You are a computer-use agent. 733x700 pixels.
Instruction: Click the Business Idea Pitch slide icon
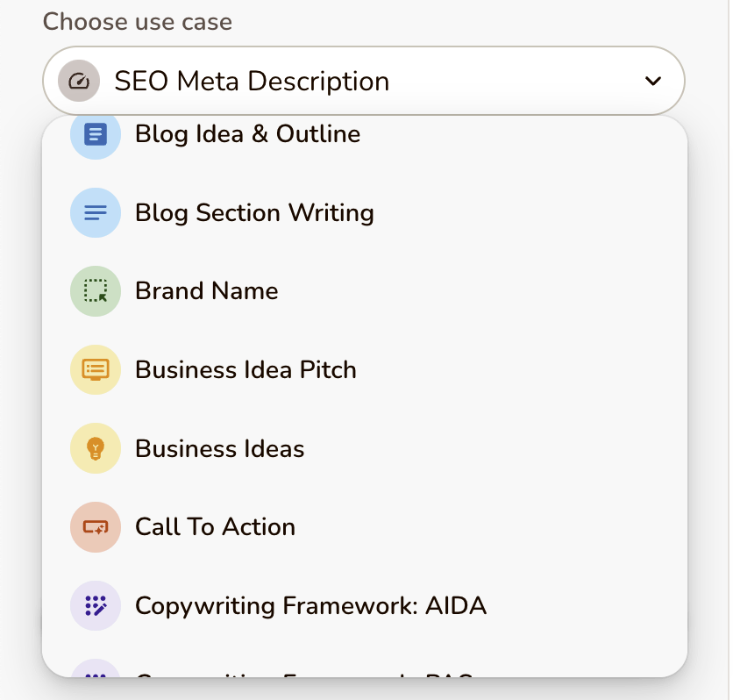pos(95,369)
